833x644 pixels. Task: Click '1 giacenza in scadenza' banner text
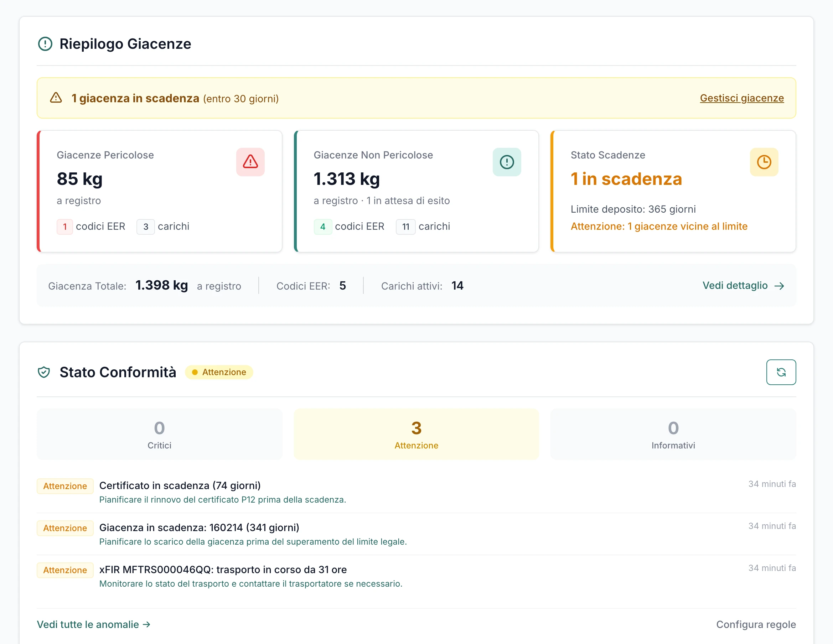tap(135, 98)
